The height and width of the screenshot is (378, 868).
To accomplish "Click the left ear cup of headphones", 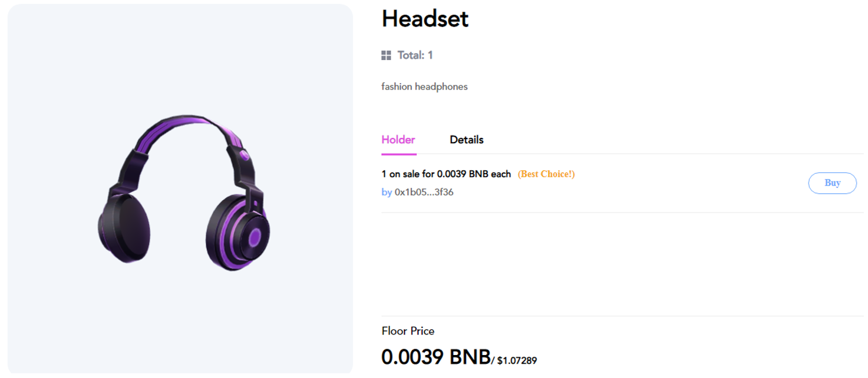I will click(x=124, y=226).
